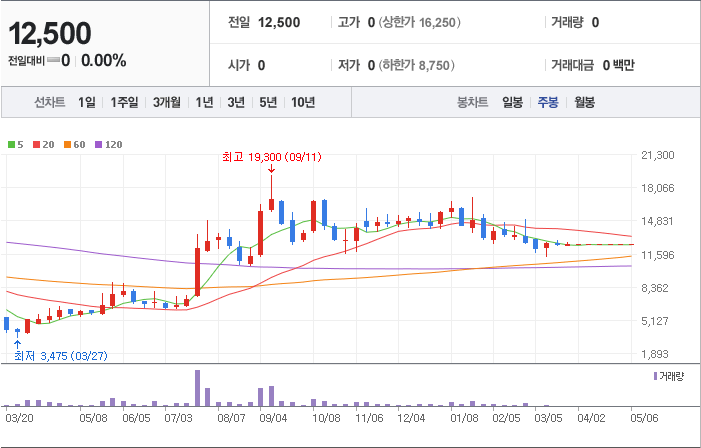Show the 10년 line chart

point(303,102)
